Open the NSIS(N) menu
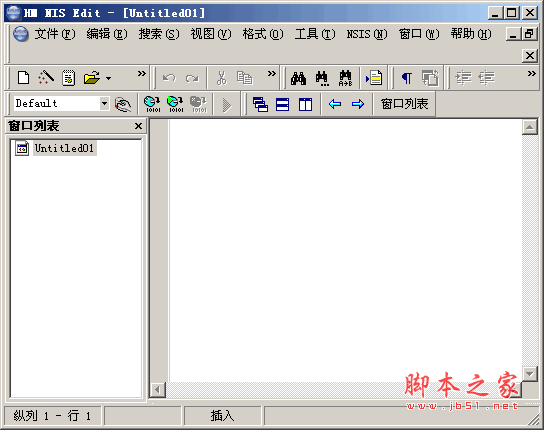This screenshot has height=431, width=545. pyautogui.click(x=367, y=34)
